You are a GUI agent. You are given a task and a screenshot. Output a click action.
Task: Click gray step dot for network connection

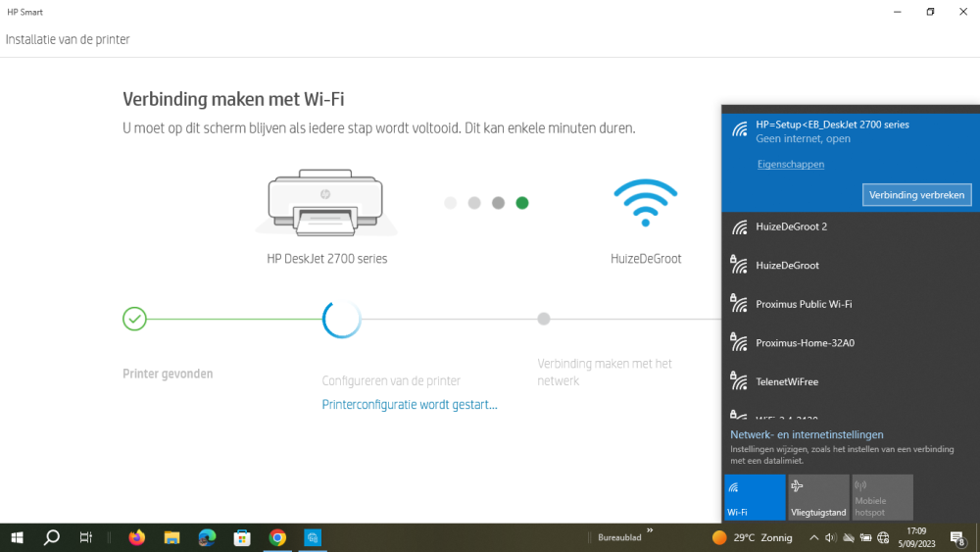pos(544,319)
